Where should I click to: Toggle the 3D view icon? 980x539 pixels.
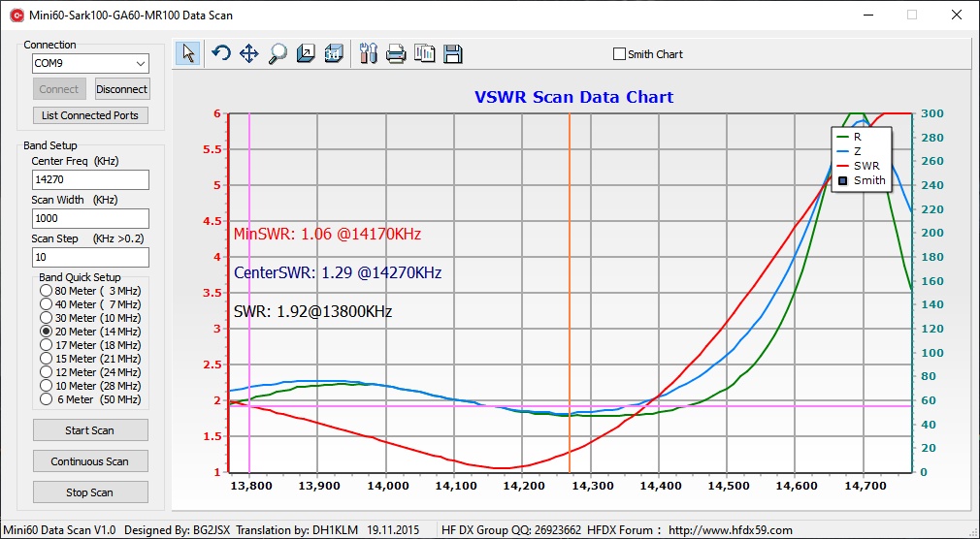tap(334, 53)
